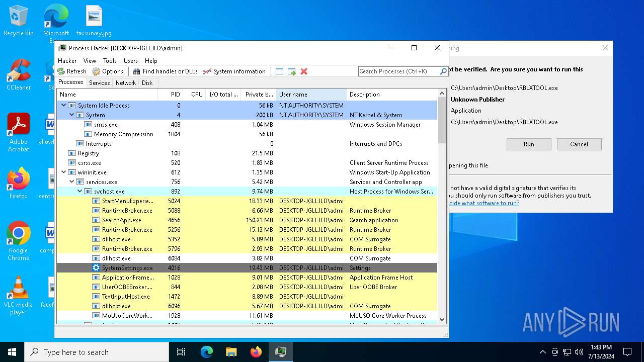Viewport: 644px width, 362px height.
Task: Open the Tools menu
Action: pyautogui.click(x=110, y=61)
